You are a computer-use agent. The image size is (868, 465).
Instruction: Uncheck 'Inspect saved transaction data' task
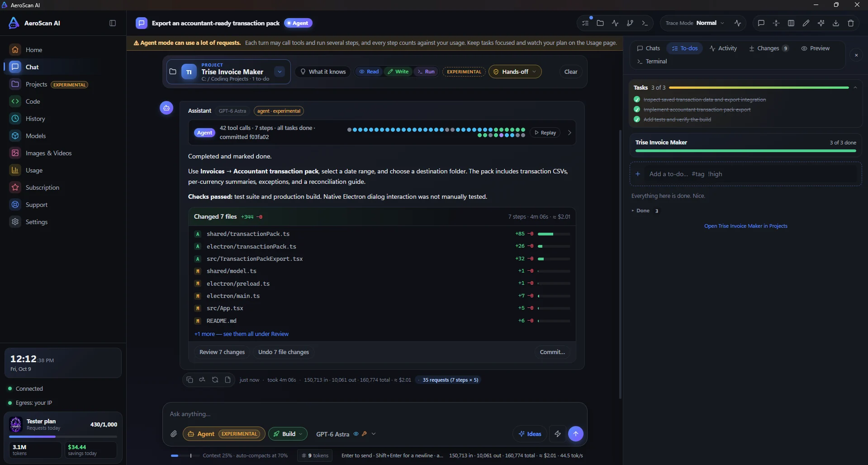click(637, 100)
